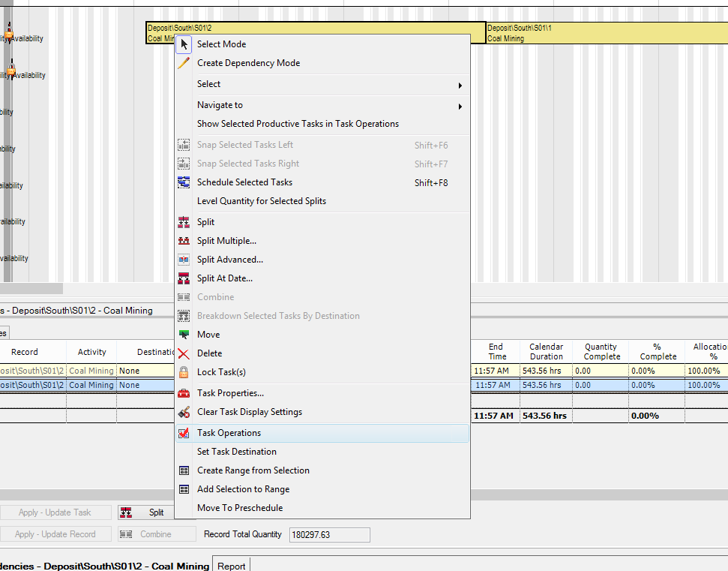Click the Schedule Selected Tasks icon
The width and height of the screenshot is (728, 571).
184,182
